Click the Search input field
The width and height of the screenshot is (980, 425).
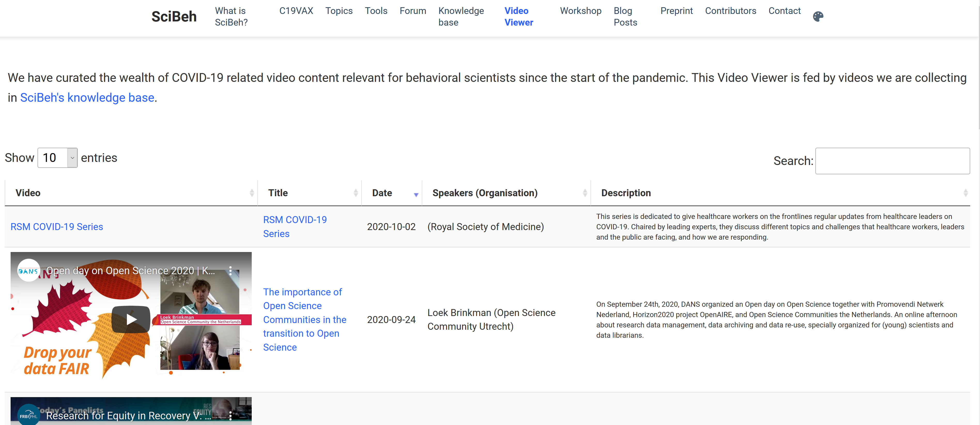pyautogui.click(x=892, y=161)
